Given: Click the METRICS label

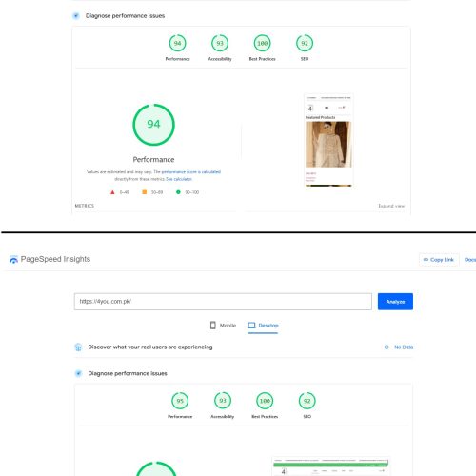Looking at the screenshot, I should click(x=85, y=206).
